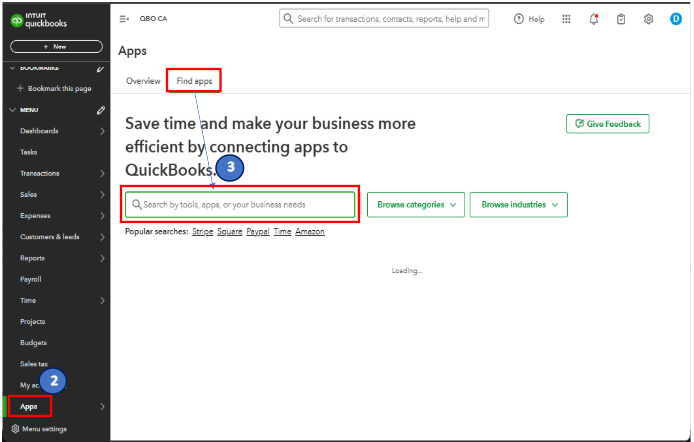The image size is (694, 442).
Task: Open the user profile avatar D
Action: 676,19
